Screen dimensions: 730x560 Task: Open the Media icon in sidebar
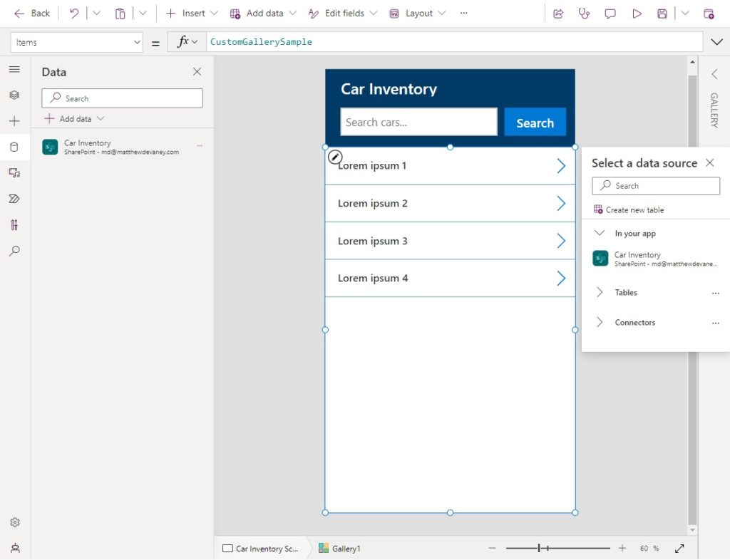(x=14, y=173)
